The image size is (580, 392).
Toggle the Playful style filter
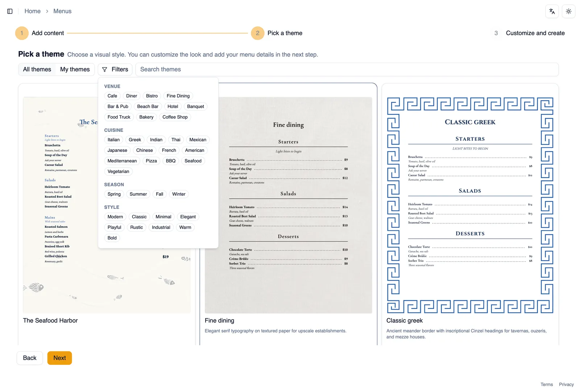tap(114, 227)
